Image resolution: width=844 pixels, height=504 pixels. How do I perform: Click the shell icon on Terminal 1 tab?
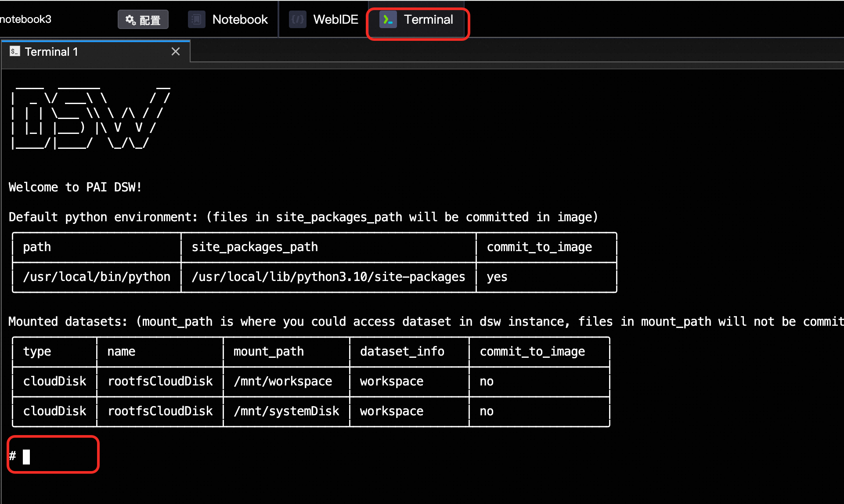pos(15,51)
